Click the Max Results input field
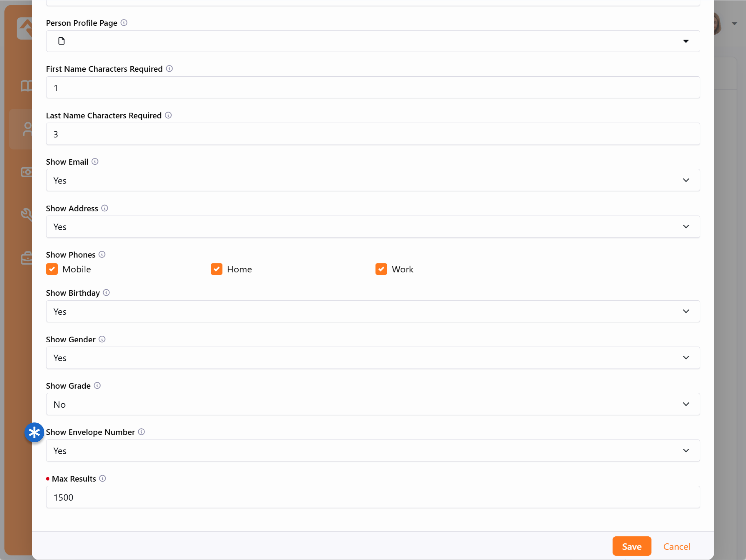The height and width of the screenshot is (560, 746). (x=373, y=497)
